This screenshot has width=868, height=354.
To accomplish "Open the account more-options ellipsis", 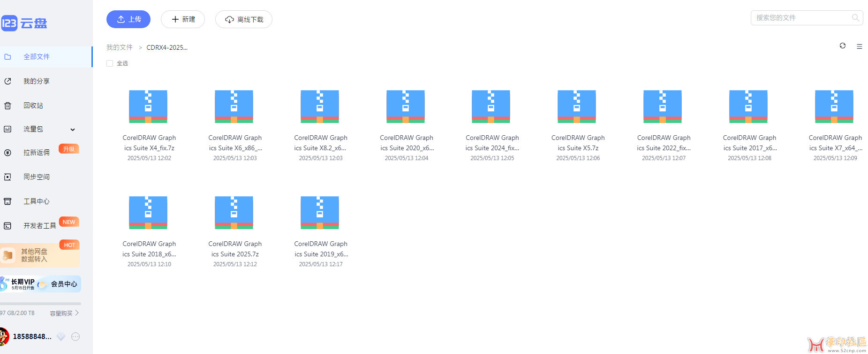I will tap(75, 337).
